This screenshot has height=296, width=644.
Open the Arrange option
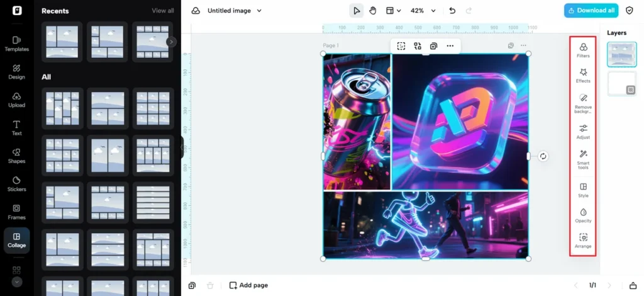(x=583, y=241)
